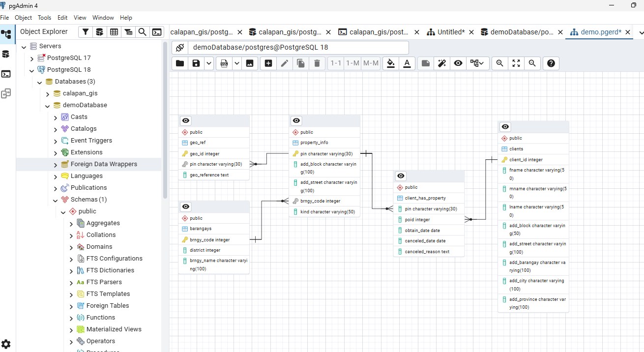644x352 pixels.
Task: Open the Window menu
Action: 103,18
